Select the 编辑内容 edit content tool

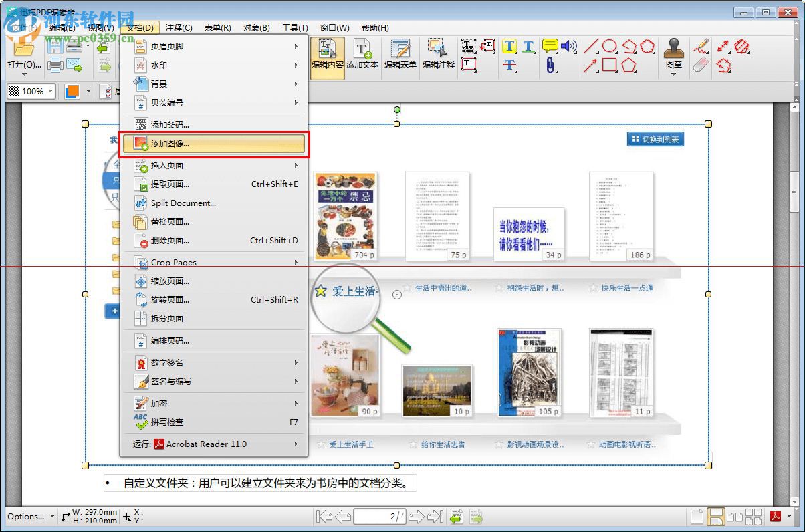tap(327, 54)
